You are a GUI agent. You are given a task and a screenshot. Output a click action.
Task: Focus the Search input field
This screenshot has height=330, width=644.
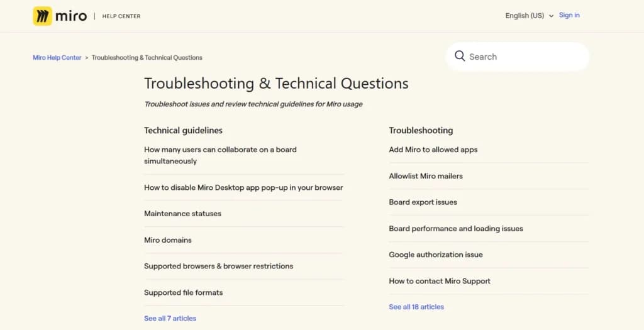[x=518, y=57]
